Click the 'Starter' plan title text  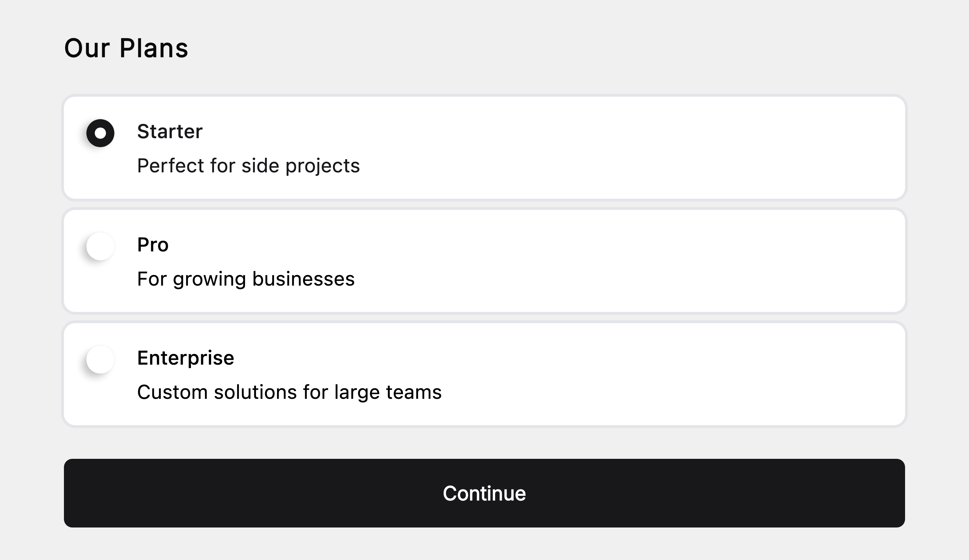pos(170,131)
